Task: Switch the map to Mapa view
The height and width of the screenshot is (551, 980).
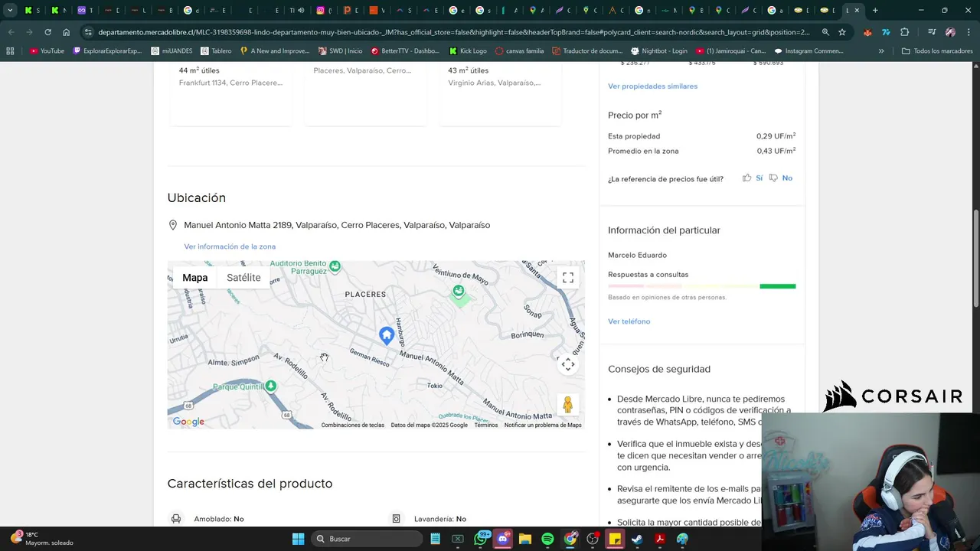Action: [195, 278]
